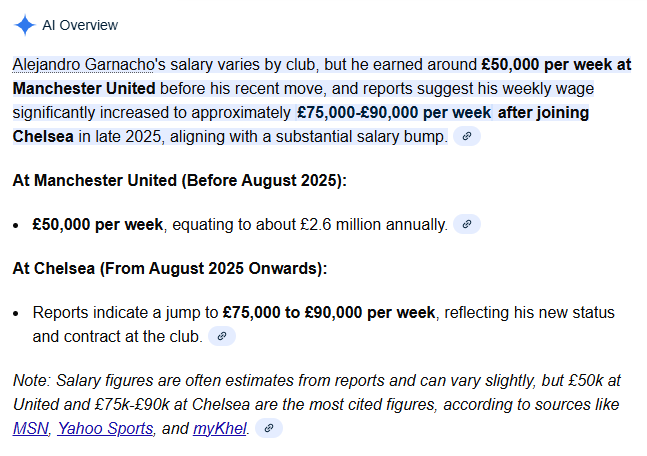
Task: Select the 'At Manchester United (Before August 2025)' heading
Action: [x=179, y=180]
